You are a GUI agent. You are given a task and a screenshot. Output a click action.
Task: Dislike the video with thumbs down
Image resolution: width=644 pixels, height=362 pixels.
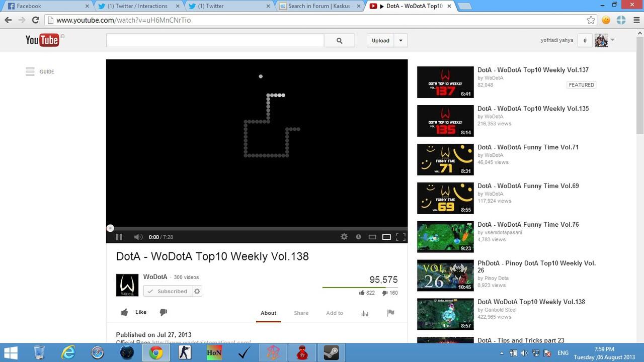coord(163,312)
